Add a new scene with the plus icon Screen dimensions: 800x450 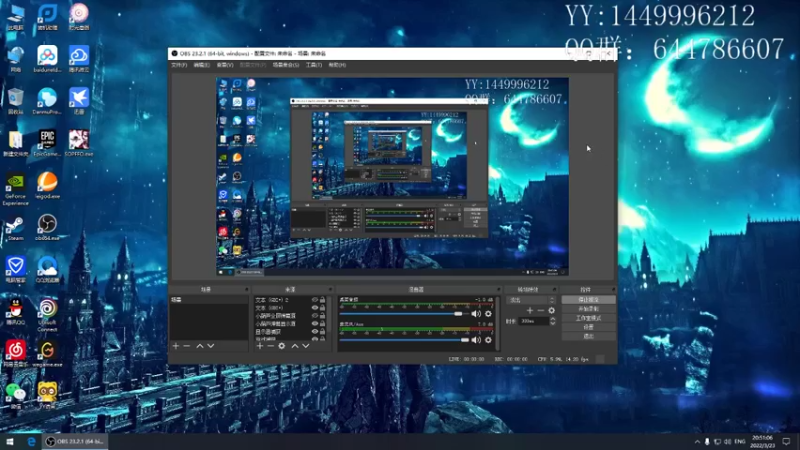tap(176, 346)
